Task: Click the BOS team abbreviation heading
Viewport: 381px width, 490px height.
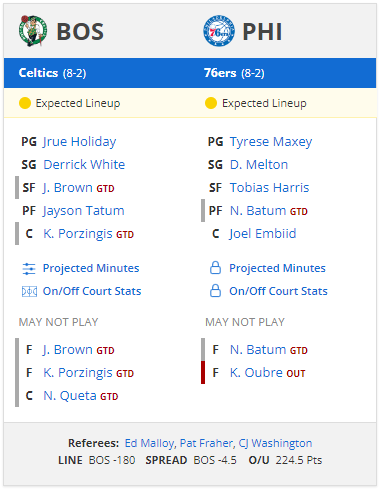Action: click(x=80, y=32)
